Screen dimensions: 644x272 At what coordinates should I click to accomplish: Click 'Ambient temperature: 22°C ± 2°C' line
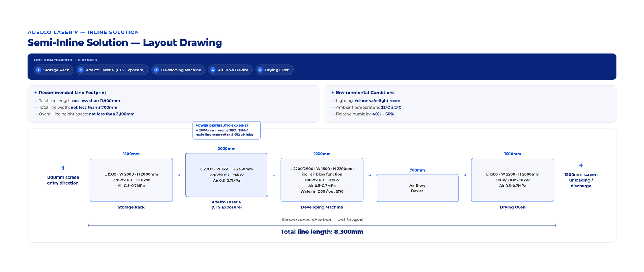[369, 108]
